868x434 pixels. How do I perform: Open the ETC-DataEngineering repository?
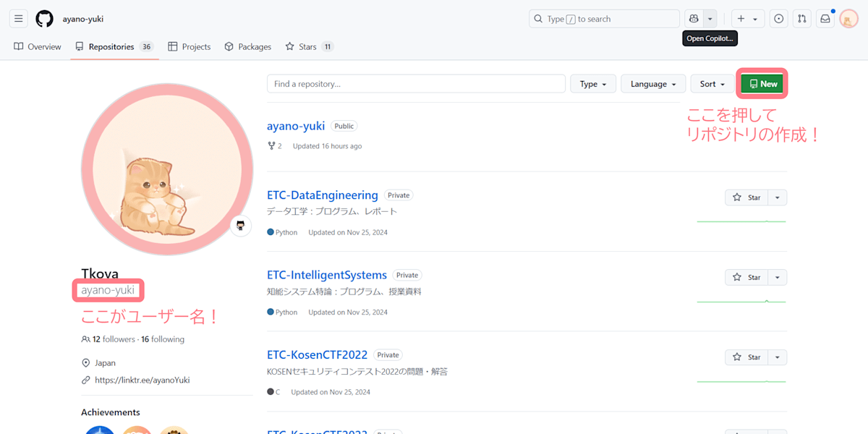tap(323, 195)
